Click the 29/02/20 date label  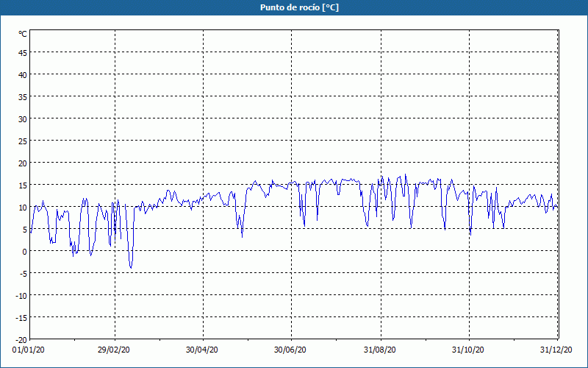coord(114,350)
